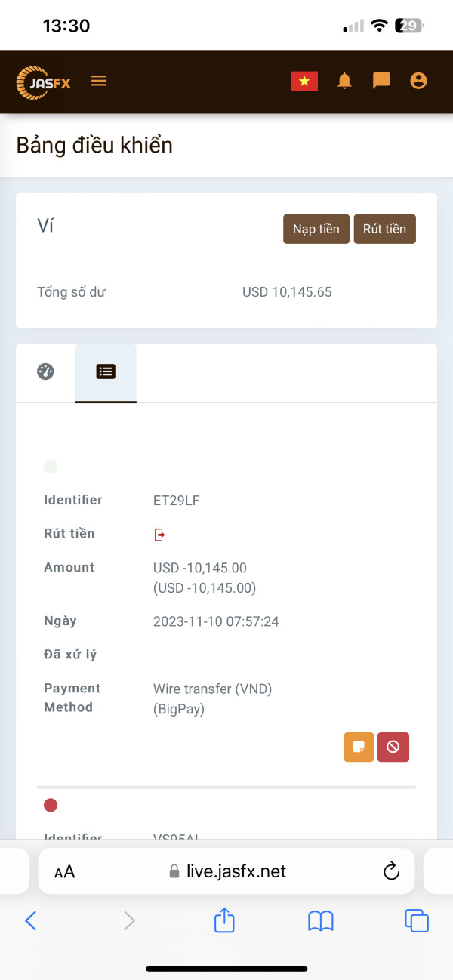Screen dimensions: 453x980
Task: Tap the JASFX logo
Action: pos(44,82)
